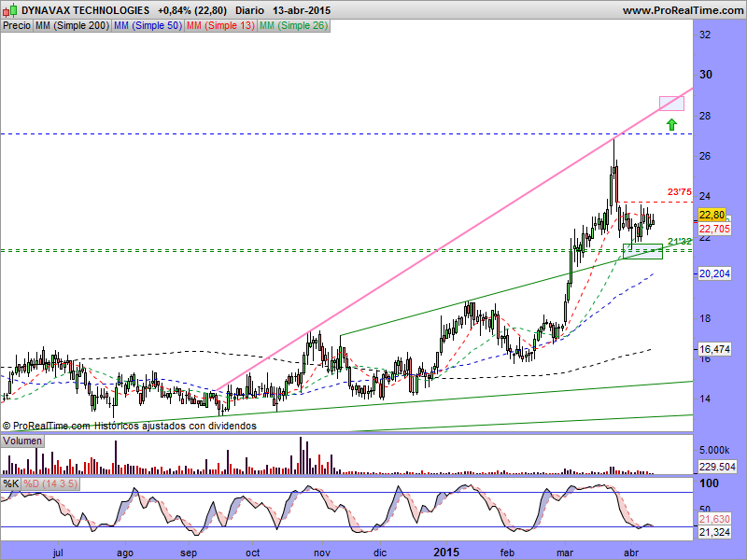Open MM (Simple 13) moving average settings
The width and height of the screenshot is (747, 560).
coord(220,26)
